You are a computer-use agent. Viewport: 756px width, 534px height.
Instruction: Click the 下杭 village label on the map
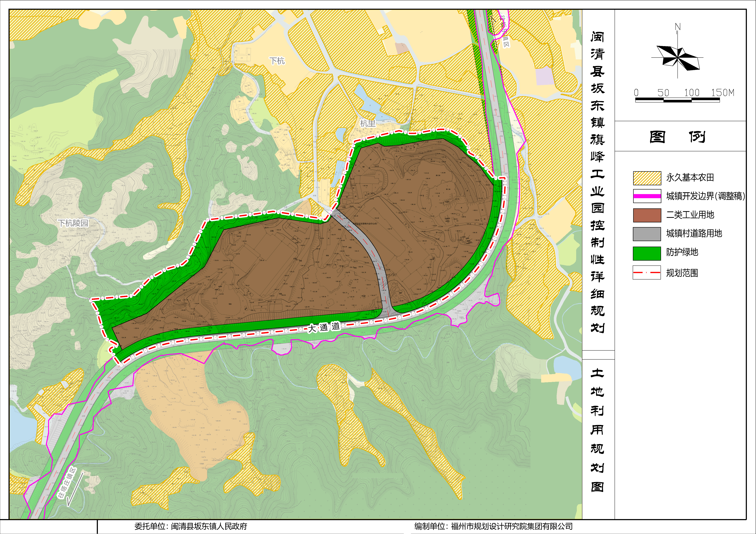point(277,61)
